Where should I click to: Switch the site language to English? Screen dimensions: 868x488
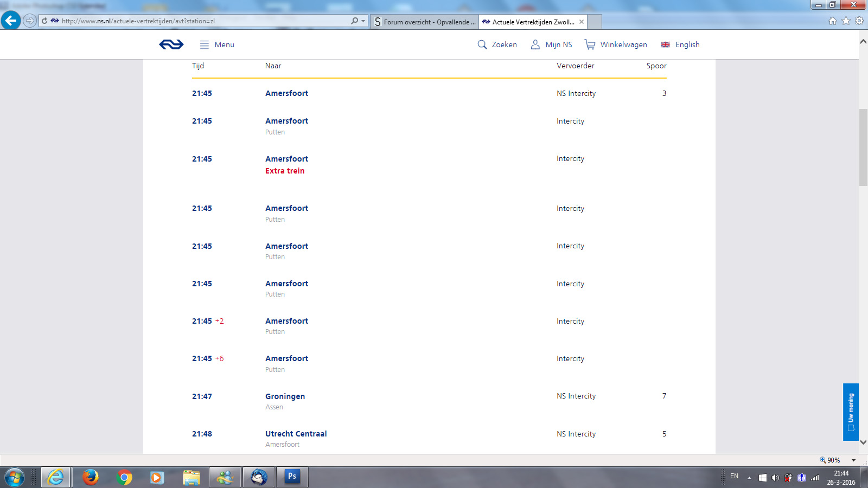680,44
